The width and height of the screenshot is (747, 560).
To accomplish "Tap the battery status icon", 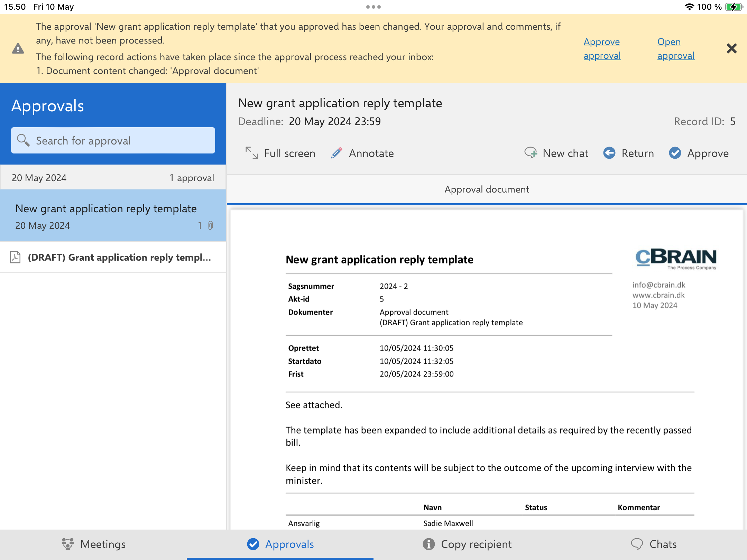I will 734,7.
